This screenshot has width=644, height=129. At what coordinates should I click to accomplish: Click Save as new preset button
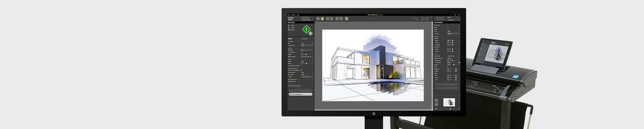(301, 94)
